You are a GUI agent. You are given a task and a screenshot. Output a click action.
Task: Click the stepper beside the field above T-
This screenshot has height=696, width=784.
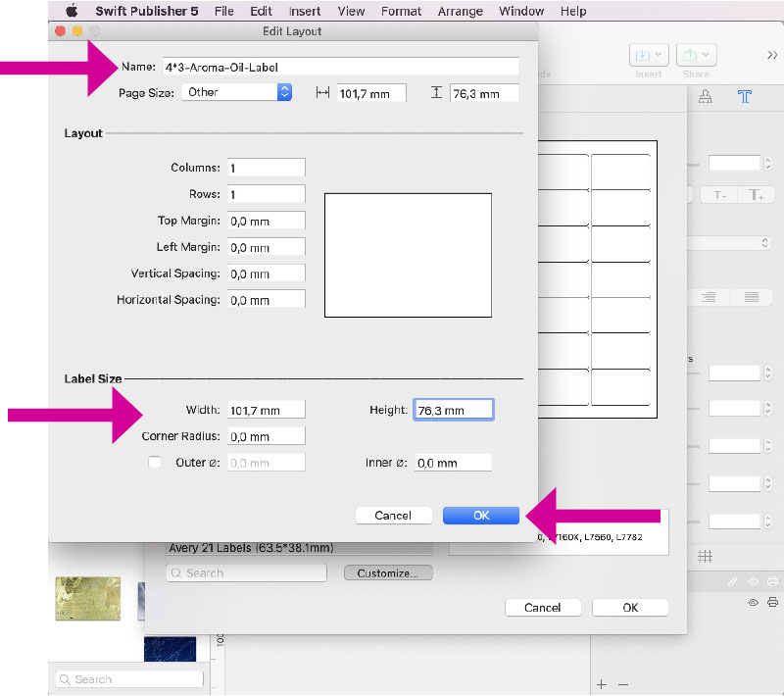tap(767, 163)
